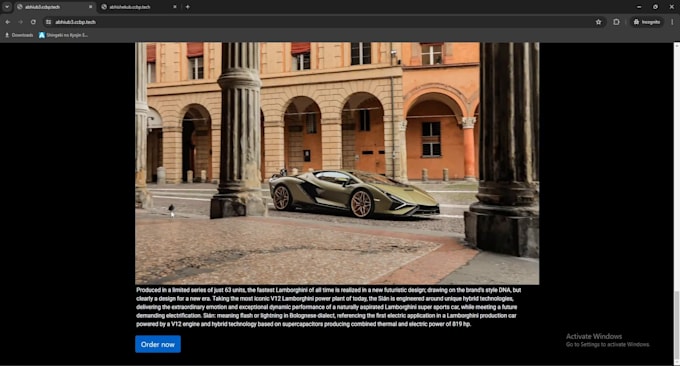Open the extensions puzzle icon
The image size is (680, 366).
point(616,22)
